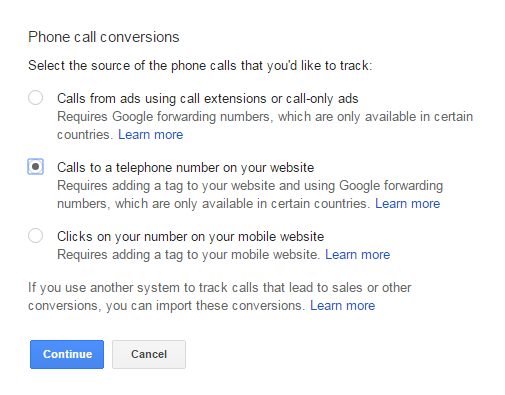Click the 'Requires Google forwarding numbers' description line
The image size is (505, 395).
[265, 117]
